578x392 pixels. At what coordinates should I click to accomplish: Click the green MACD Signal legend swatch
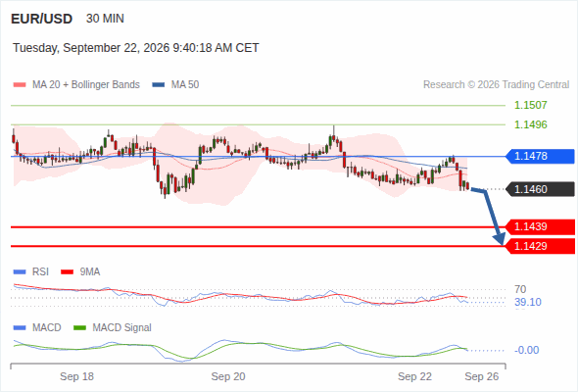pos(80,328)
